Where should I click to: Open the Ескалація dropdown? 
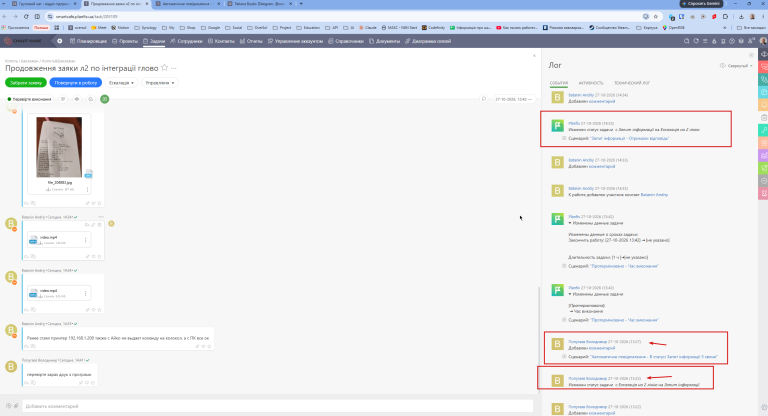click(x=121, y=83)
